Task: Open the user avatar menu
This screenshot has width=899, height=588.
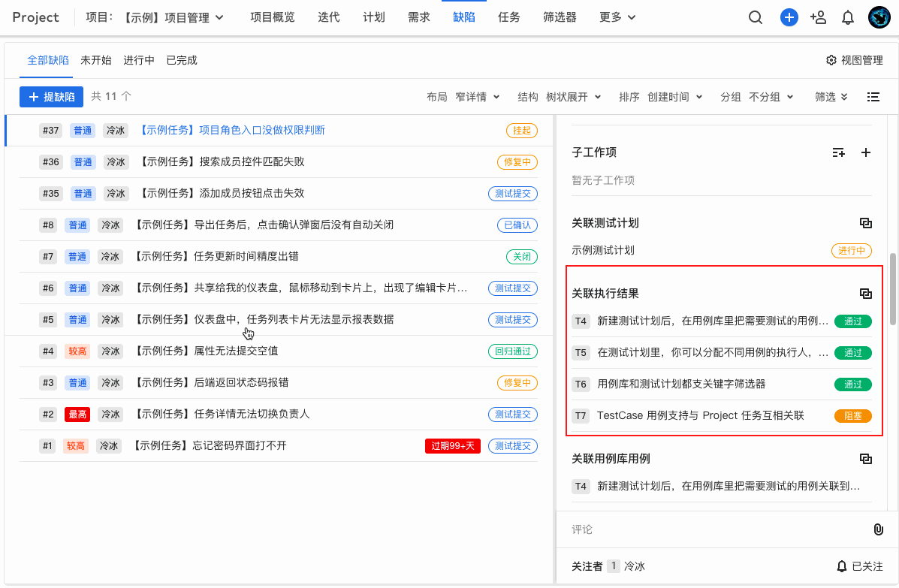Action: (x=879, y=17)
